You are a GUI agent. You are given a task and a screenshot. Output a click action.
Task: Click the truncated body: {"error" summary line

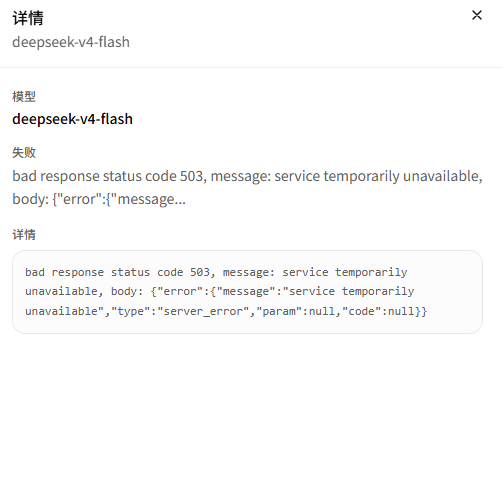[x=99, y=199]
